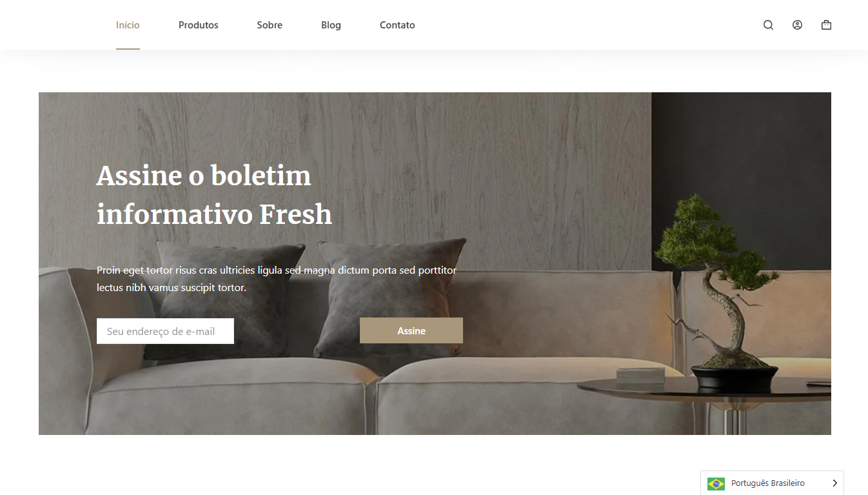
Task: Select the Sobre navigation link
Action: point(270,25)
